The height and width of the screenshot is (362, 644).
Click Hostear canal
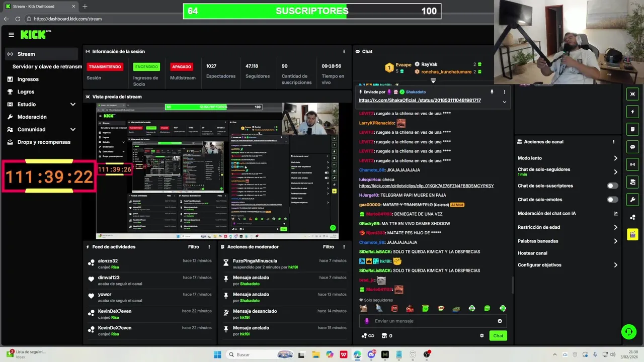coord(532,253)
